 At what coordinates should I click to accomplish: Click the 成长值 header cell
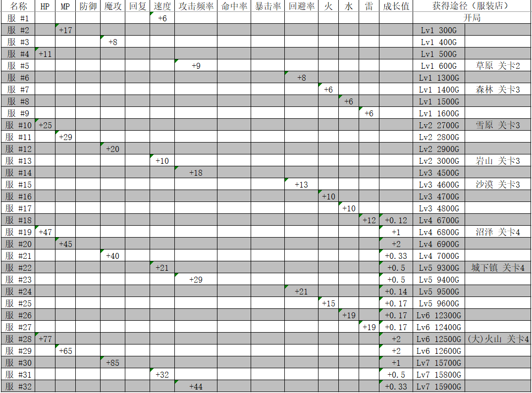click(x=396, y=6)
